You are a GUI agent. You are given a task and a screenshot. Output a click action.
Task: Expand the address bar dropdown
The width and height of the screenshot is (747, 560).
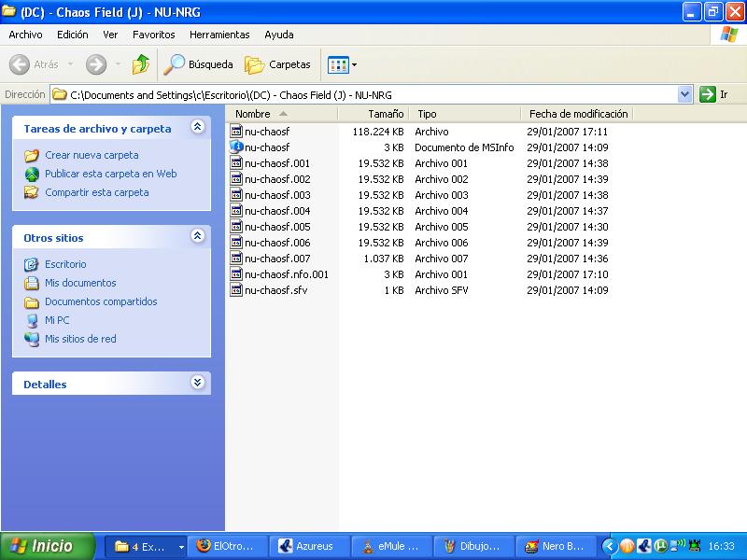coord(684,94)
